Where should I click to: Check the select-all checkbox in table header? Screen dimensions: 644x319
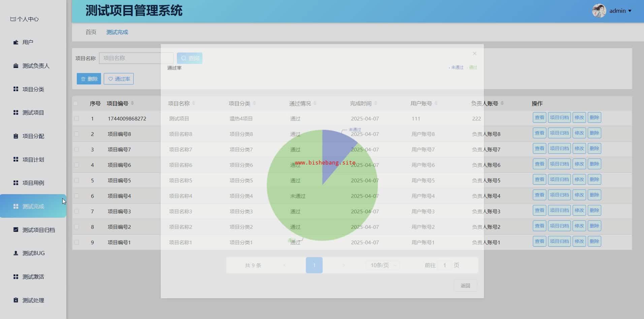coord(75,103)
